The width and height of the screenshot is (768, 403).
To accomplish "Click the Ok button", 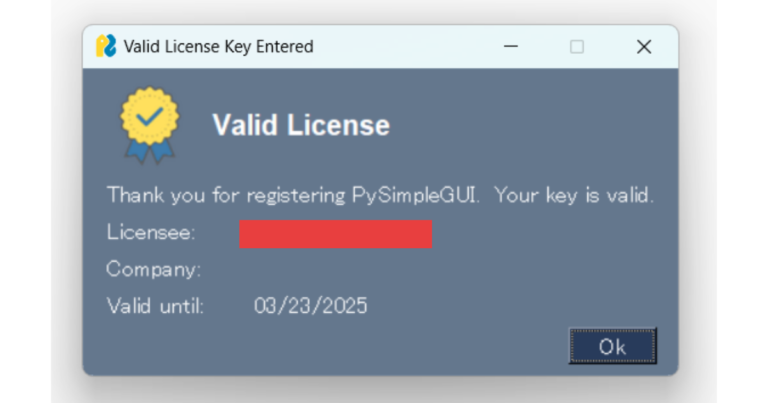I will (x=612, y=346).
